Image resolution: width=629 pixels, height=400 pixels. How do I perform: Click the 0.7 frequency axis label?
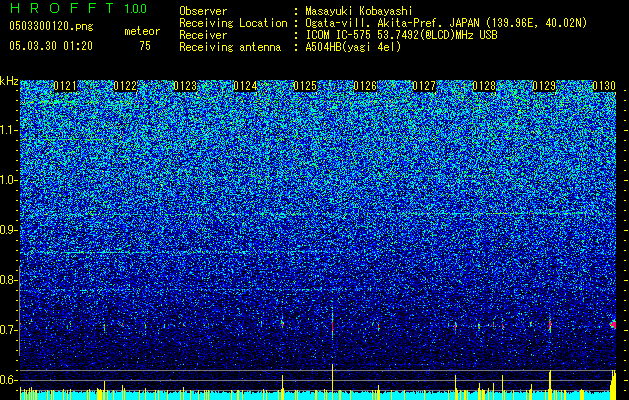(9, 330)
